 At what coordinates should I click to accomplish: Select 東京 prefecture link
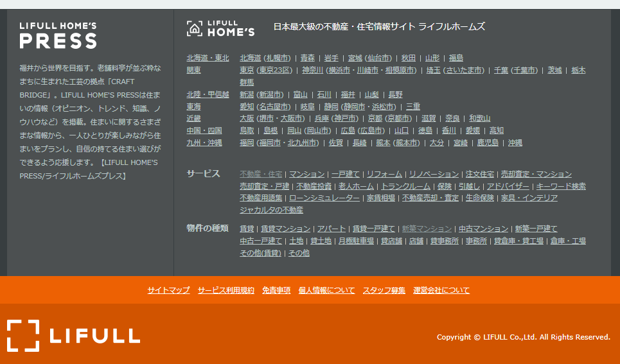(x=247, y=71)
